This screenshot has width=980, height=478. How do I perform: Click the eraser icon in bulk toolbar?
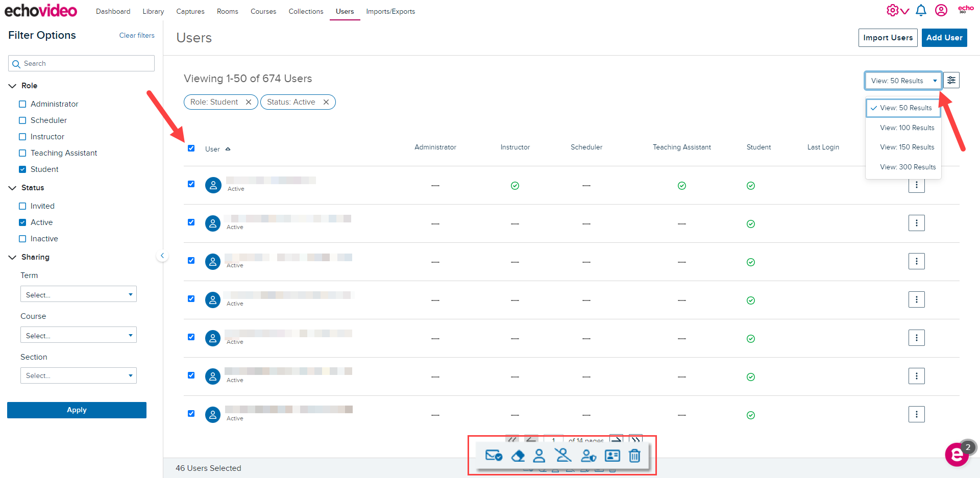pyautogui.click(x=518, y=456)
